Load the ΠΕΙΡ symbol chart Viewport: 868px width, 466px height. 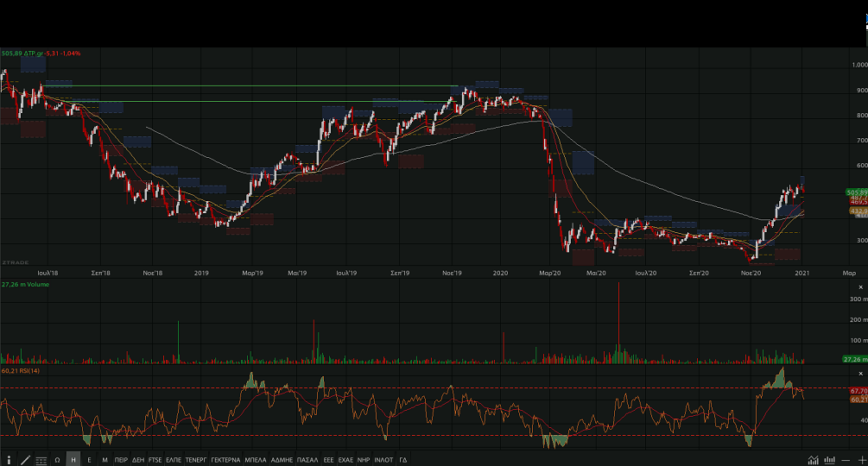click(121, 460)
